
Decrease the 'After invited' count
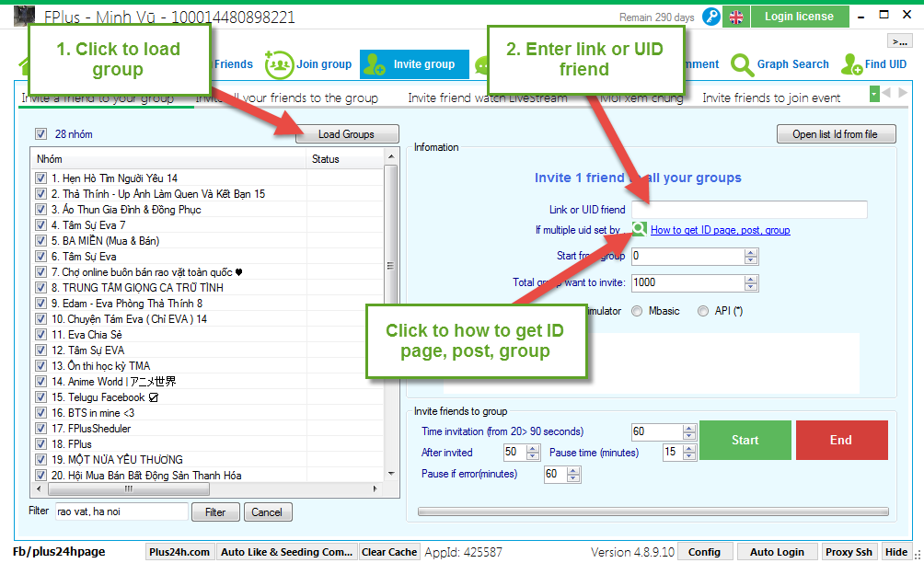click(x=533, y=455)
